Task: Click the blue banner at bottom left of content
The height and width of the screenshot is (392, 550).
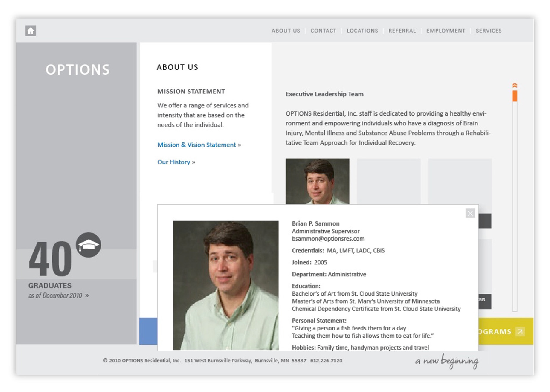Action: pos(148,331)
